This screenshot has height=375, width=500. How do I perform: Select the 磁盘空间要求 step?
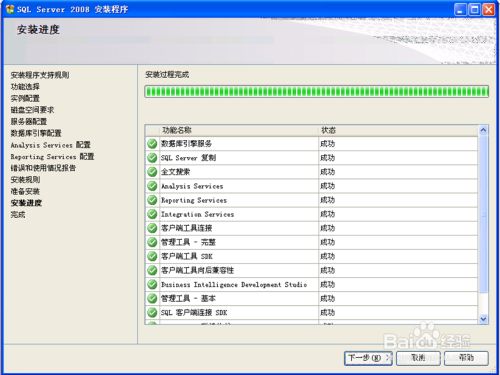(x=32, y=110)
